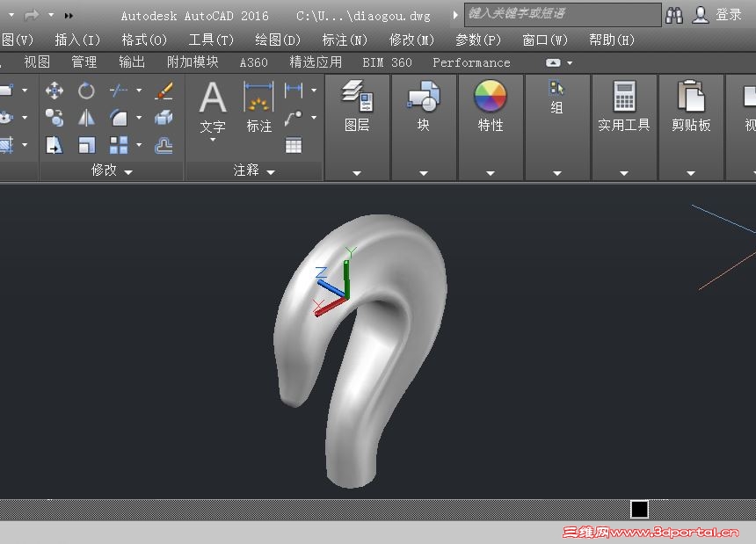Click the Explode tool icon
Image resolution: width=756 pixels, height=544 pixels.
coord(164,118)
